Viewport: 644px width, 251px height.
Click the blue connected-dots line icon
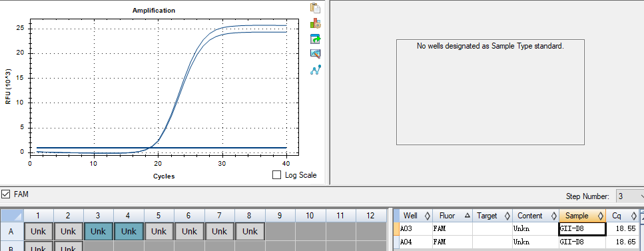(x=315, y=70)
